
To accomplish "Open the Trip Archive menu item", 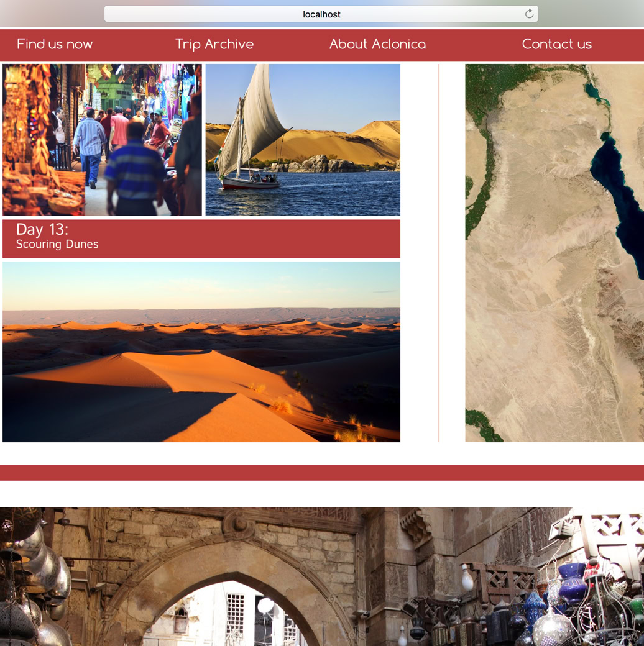I will 214,44.
